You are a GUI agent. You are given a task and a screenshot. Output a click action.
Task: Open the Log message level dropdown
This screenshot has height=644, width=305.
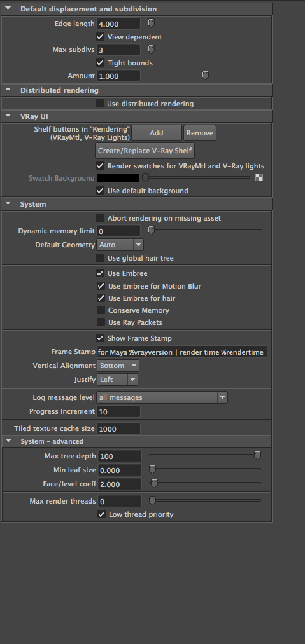pos(162,397)
